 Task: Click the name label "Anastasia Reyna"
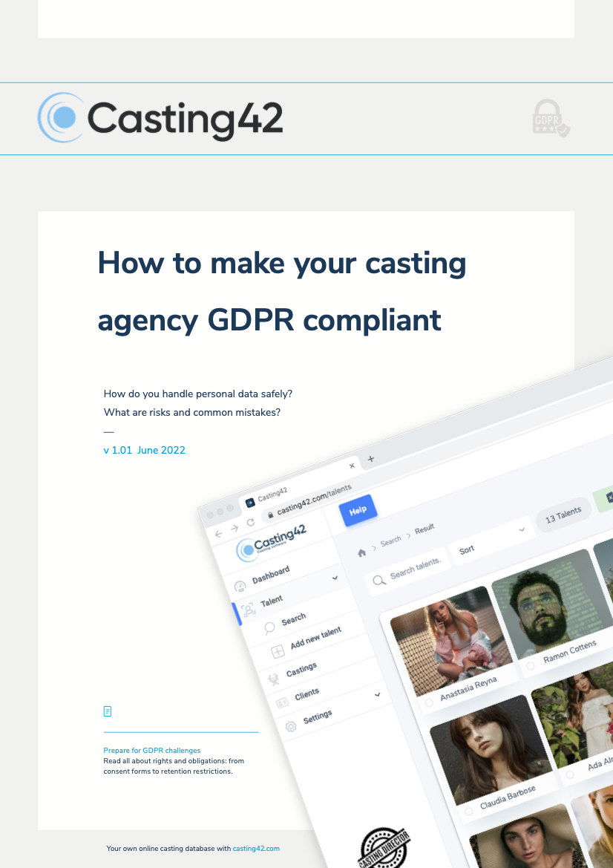(x=468, y=688)
